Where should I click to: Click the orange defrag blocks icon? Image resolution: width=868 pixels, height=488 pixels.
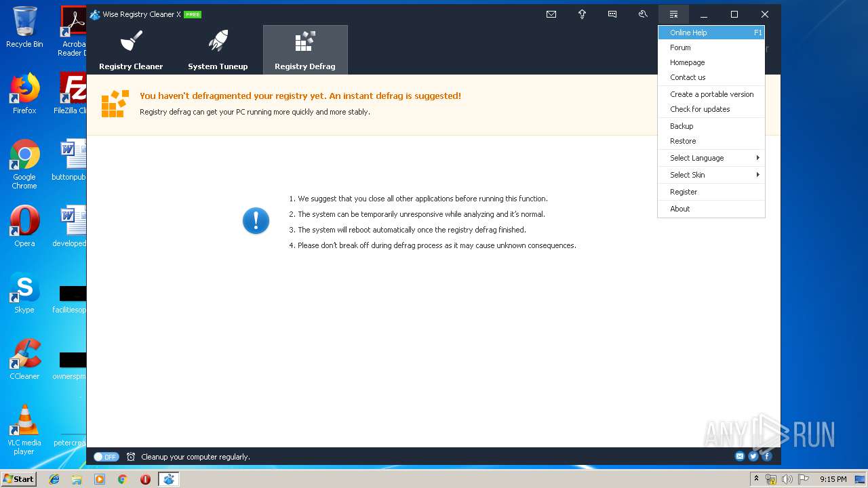pyautogui.click(x=115, y=104)
